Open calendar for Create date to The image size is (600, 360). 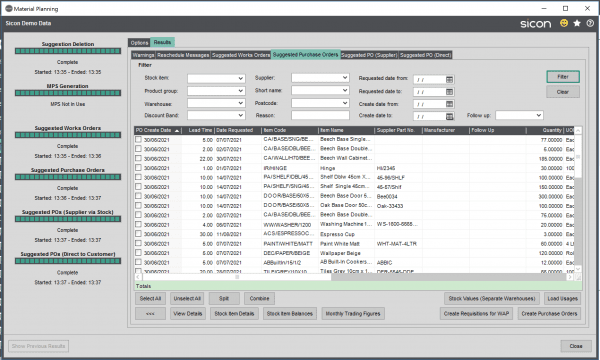click(450, 116)
